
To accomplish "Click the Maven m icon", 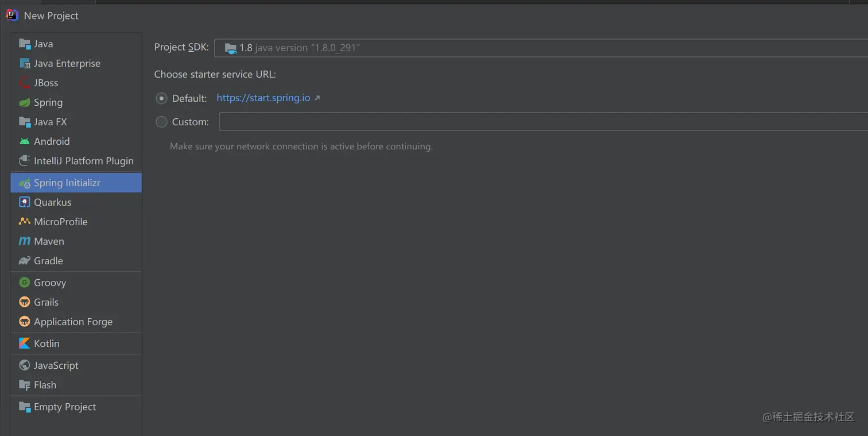I will click(x=25, y=241).
